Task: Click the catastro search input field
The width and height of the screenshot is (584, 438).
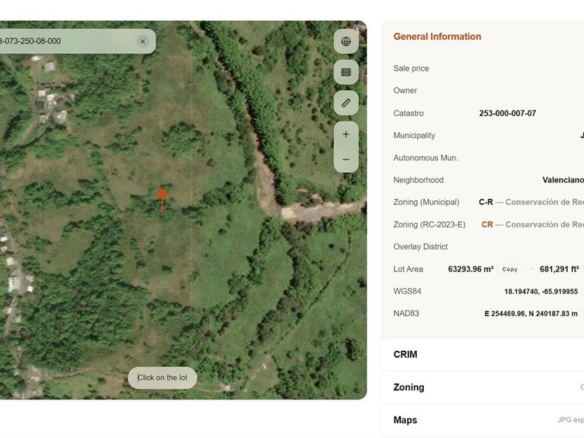Action: (x=67, y=41)
